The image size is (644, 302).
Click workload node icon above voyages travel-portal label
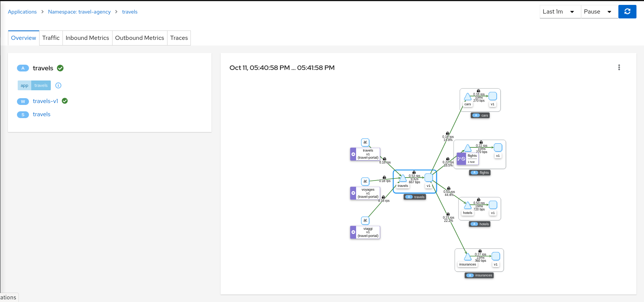point(365,181)
